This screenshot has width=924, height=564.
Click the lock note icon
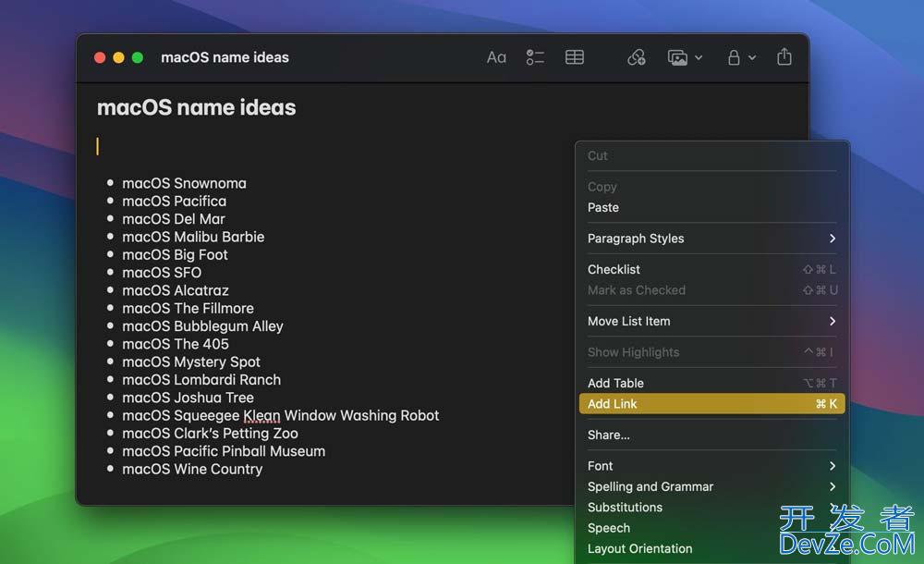(x=734, y=57)
